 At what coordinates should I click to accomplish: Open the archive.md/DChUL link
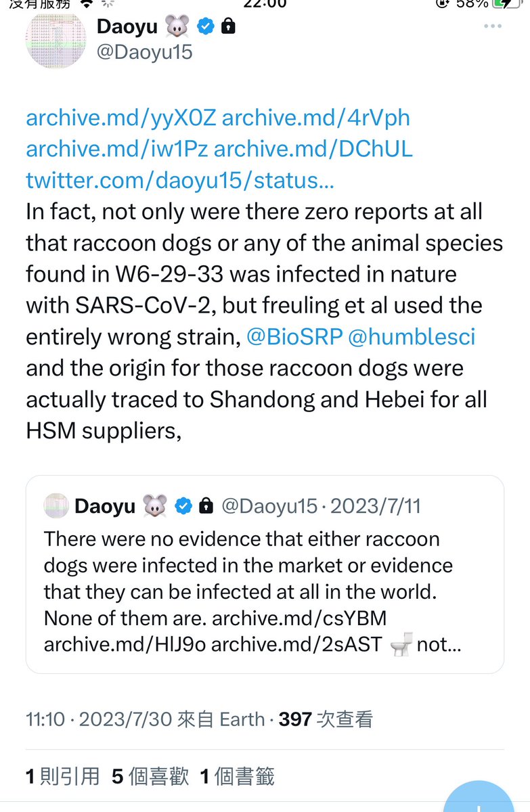(x=313, y=149)
